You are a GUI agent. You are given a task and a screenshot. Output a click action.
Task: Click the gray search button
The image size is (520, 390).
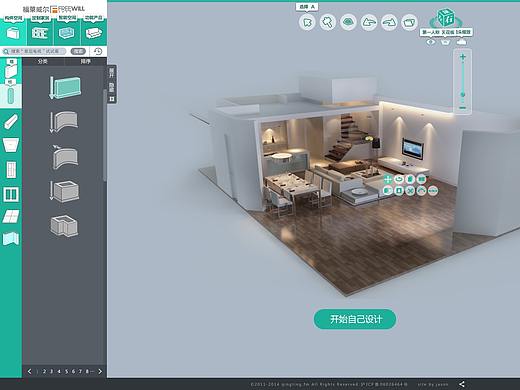pos(78,51)
